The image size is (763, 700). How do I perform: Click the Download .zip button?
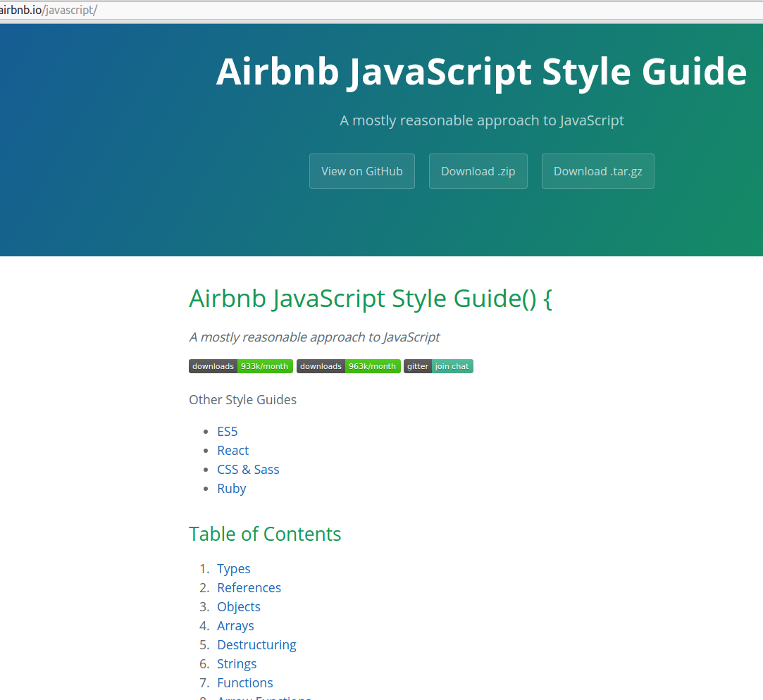[x=478, y=171]
